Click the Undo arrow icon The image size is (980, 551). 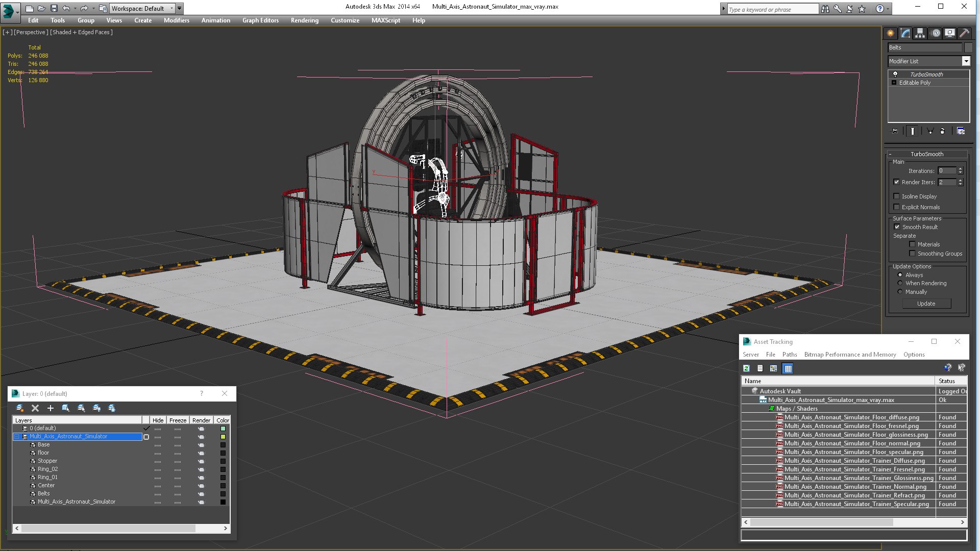pyautogui.click(x=66, y=8)
